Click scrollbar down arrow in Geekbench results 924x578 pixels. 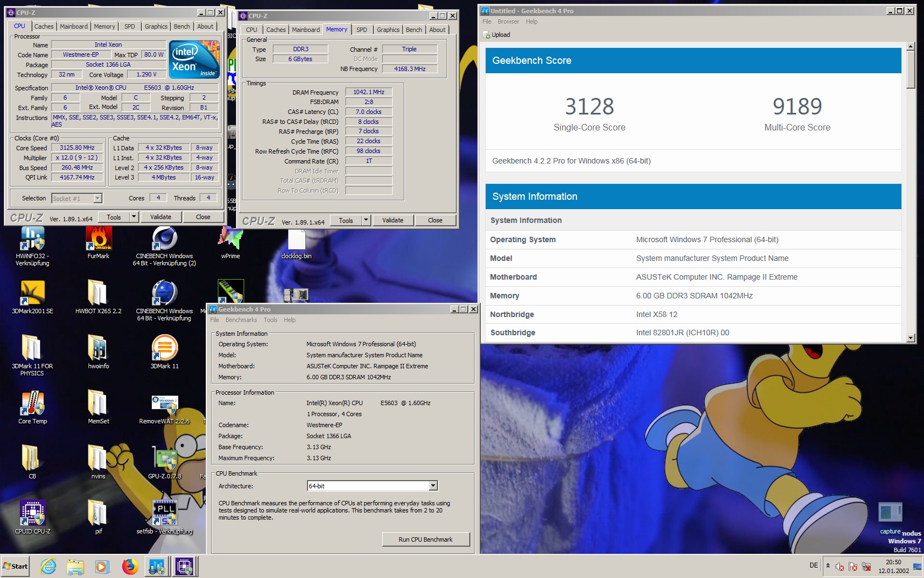[911, 337]
